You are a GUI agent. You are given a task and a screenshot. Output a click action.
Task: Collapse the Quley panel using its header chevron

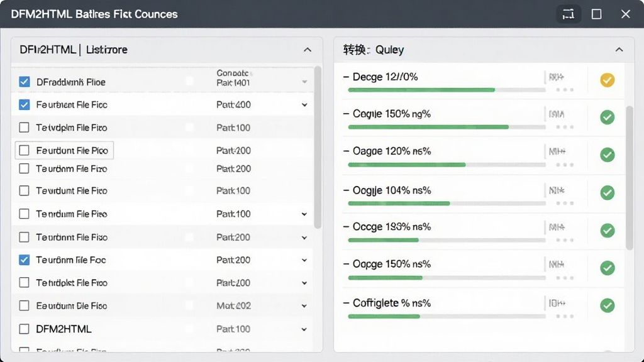[619, 50]
